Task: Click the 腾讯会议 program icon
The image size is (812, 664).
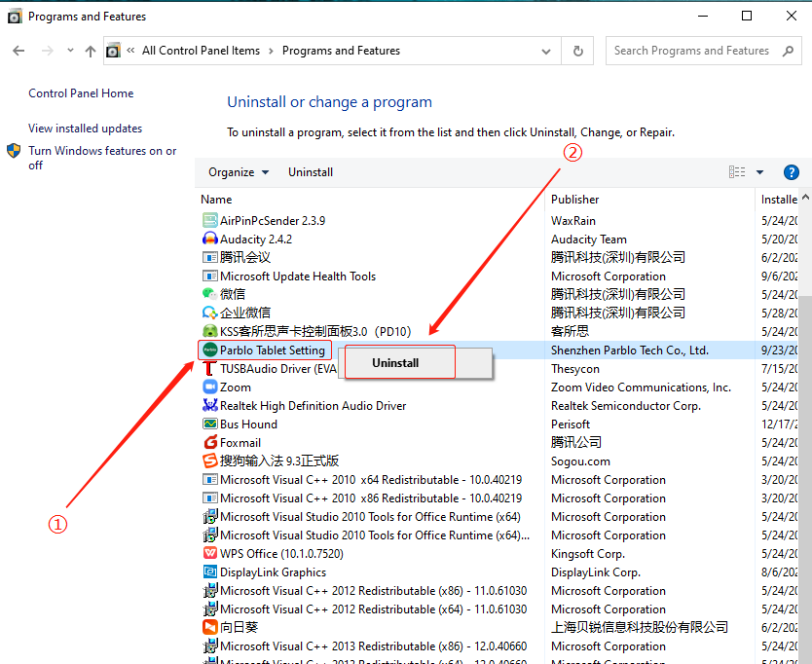Action: [x=209, y=257]
